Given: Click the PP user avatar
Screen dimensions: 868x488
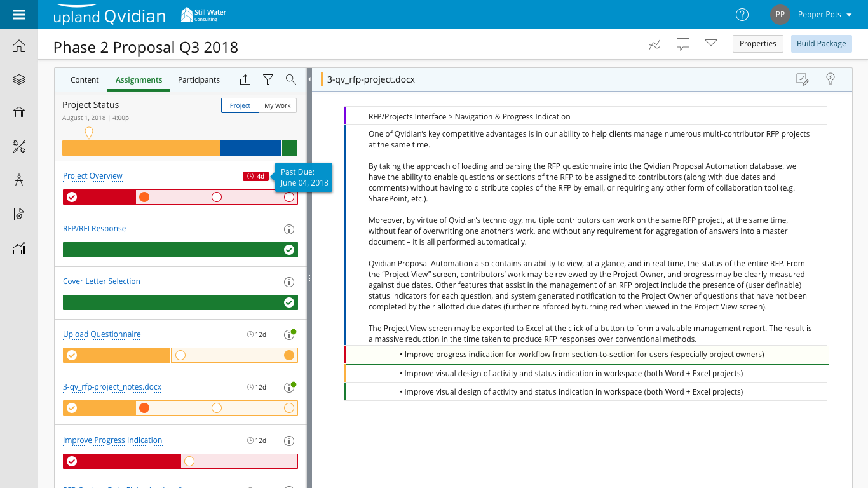Looking at the screenshot, I should (780, 15).
